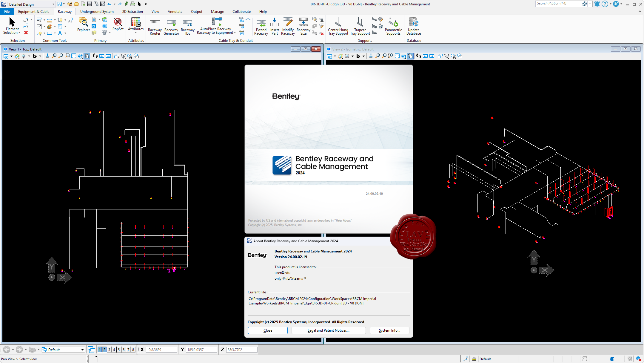Click the Search Ribbon input field
The height and width of the screenshot is (363, 644).
pos(558,4)
